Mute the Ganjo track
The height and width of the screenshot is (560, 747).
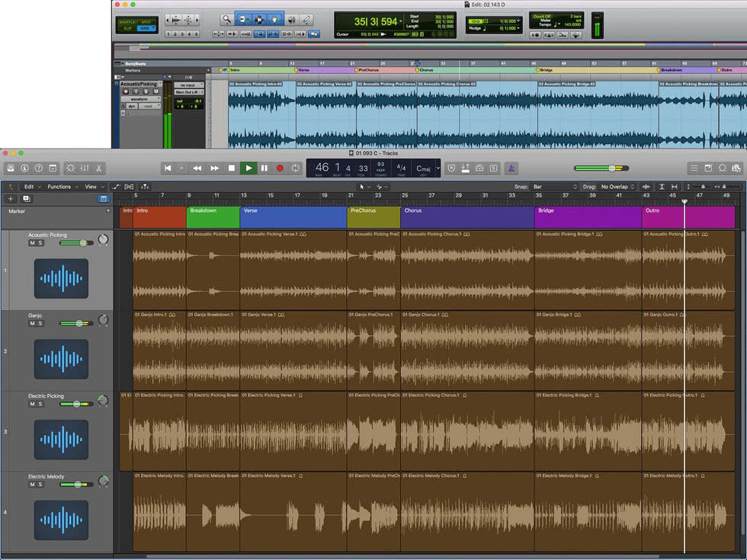coord(32,324)
